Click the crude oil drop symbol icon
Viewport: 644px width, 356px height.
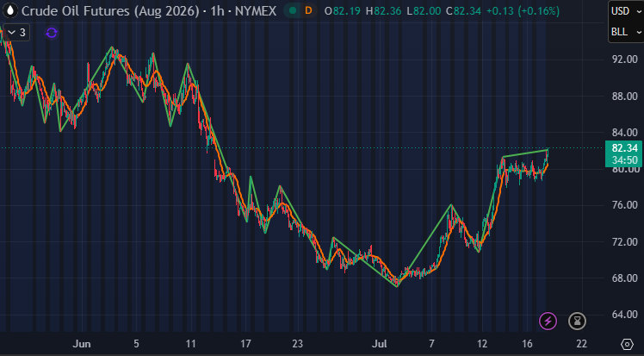[x=9, y=10]
